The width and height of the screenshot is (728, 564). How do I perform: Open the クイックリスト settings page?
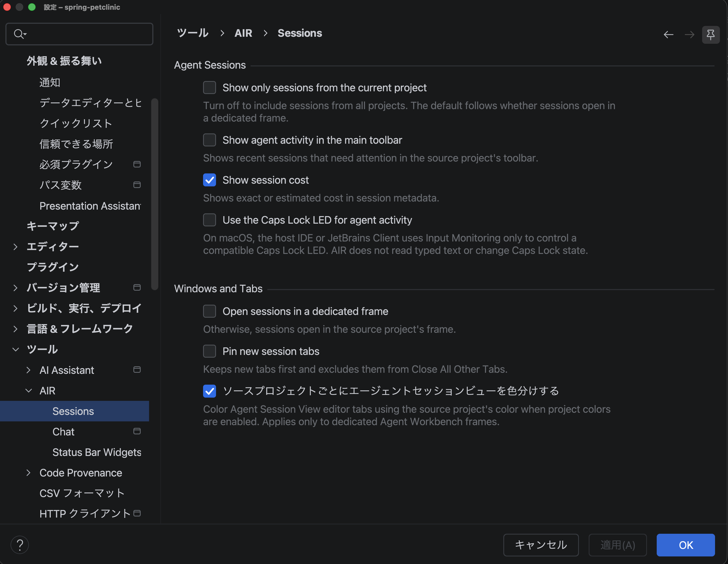click(x=76, y=123)
